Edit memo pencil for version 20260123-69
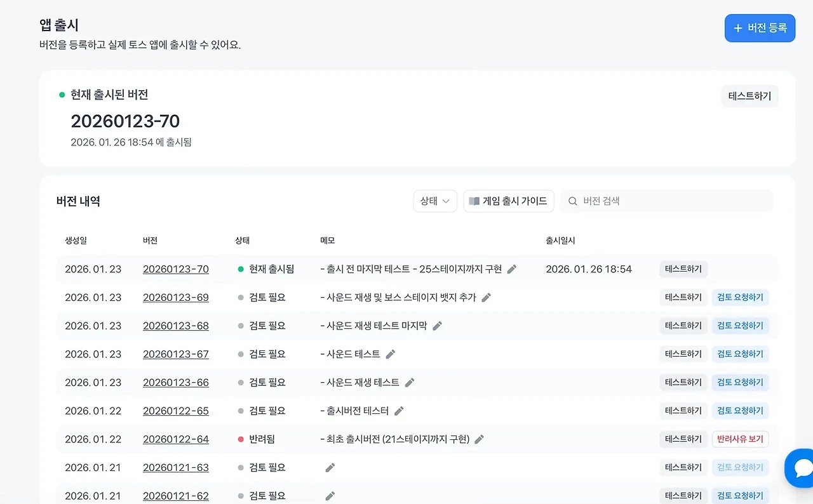 [487, 298]
